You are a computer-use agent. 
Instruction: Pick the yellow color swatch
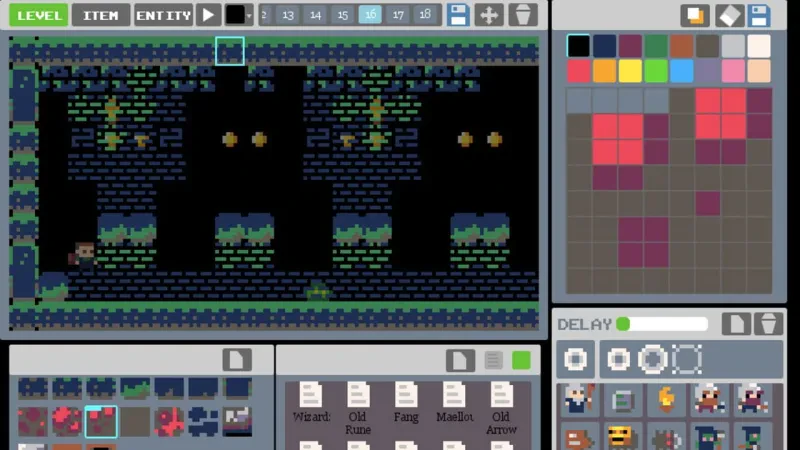tap(630, 71)
